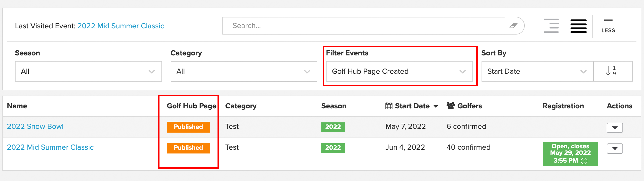This screenshot has width=644, height=181.
Task: Click Published badge for 2022 Snow Bowl
Action: point(188,127)
